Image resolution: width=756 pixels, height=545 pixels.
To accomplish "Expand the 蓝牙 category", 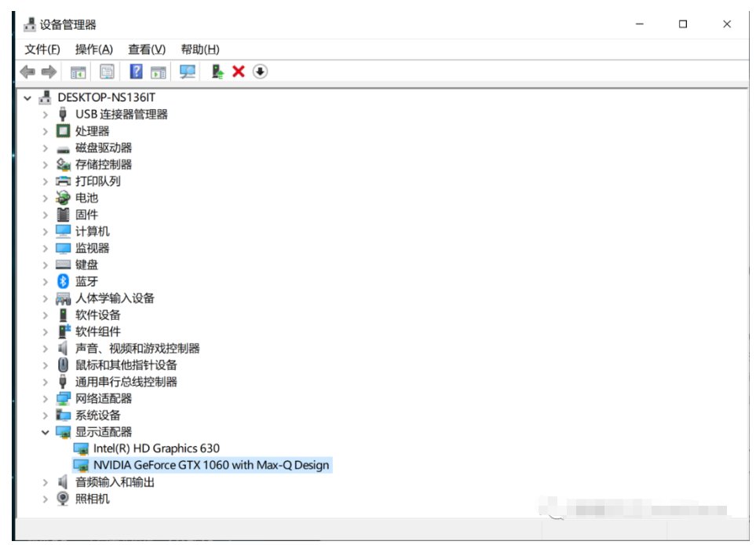I will (46, 281).
